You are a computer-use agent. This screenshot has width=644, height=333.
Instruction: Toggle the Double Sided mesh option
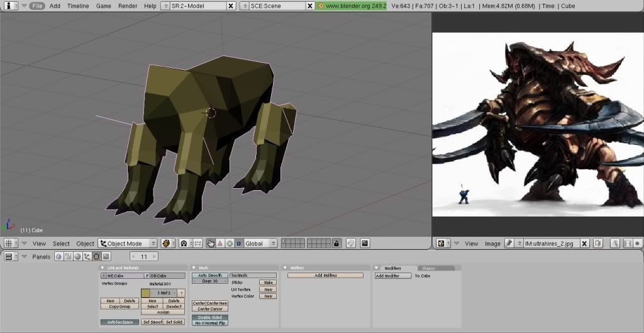pos(209,317)
